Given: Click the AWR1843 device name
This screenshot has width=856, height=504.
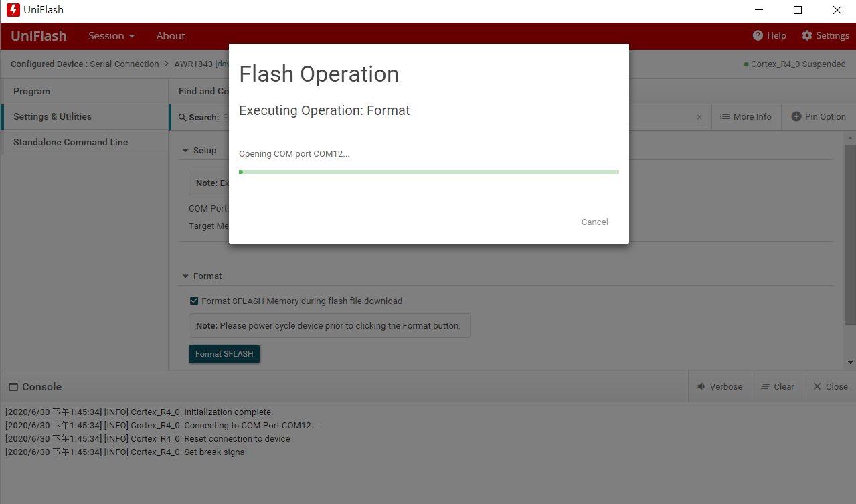Looking at the screenshot, I should coord(193,64).
